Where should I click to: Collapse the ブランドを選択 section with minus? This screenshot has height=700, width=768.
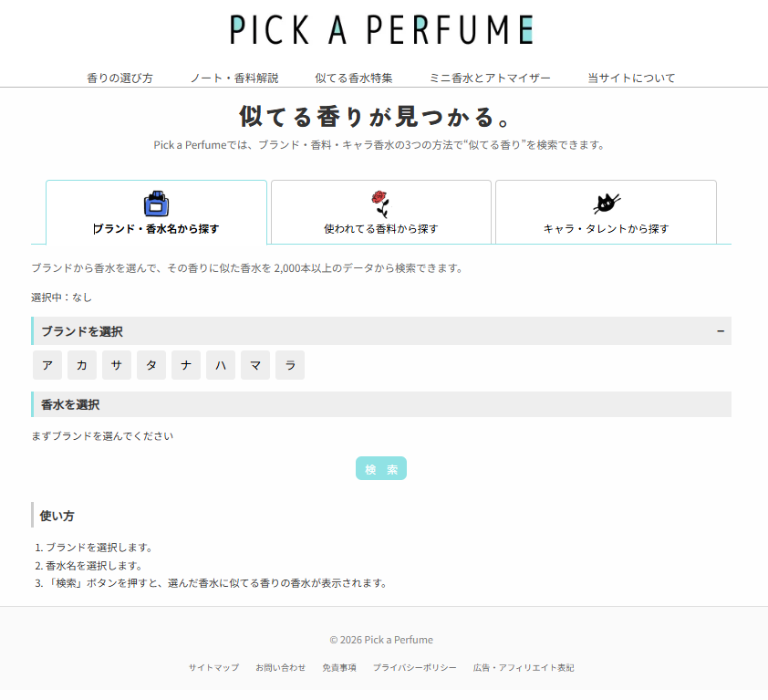pos(721,331)
